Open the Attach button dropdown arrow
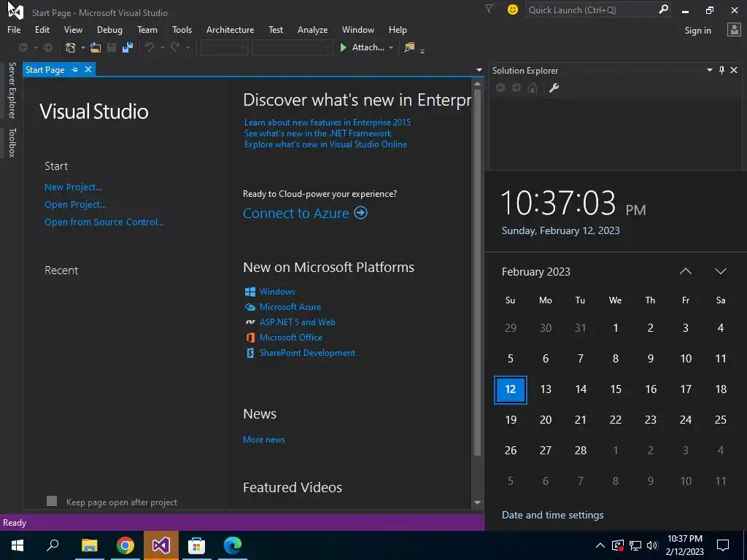The height and width of the screenshot is (560, 747). 391,47
